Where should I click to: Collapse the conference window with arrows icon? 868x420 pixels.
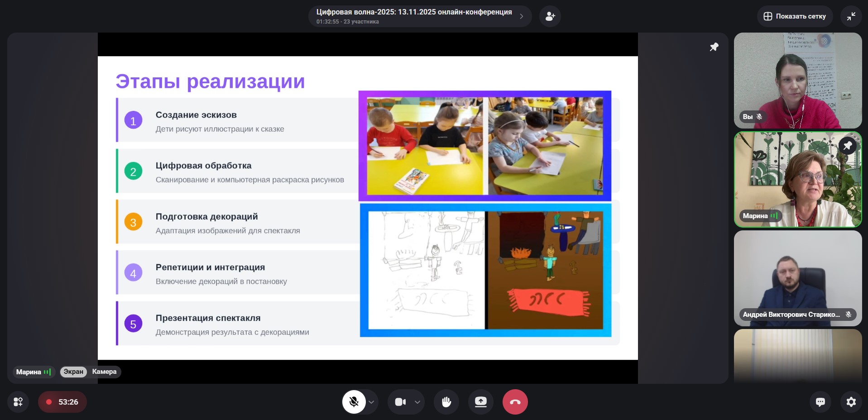(x=851, y=16)
